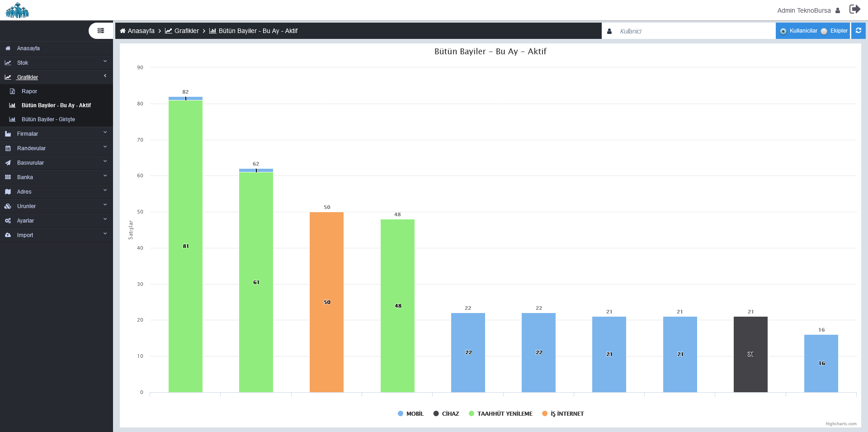This screenshot has width=868, height=432.
Task: Click the TeknoBursa logo
Action: click(x=17, y=10)
